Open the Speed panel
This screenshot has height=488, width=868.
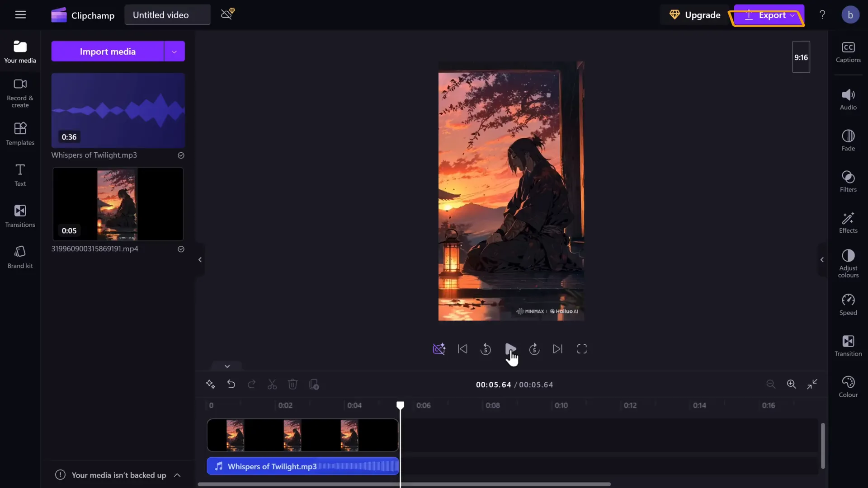pos(848,305)
